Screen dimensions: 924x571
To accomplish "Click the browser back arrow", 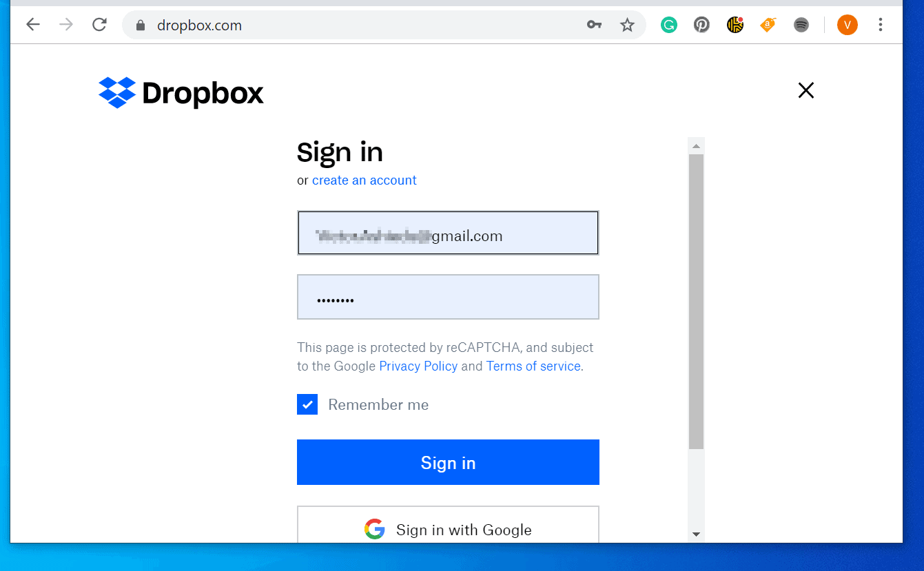I will pos(33,25).
